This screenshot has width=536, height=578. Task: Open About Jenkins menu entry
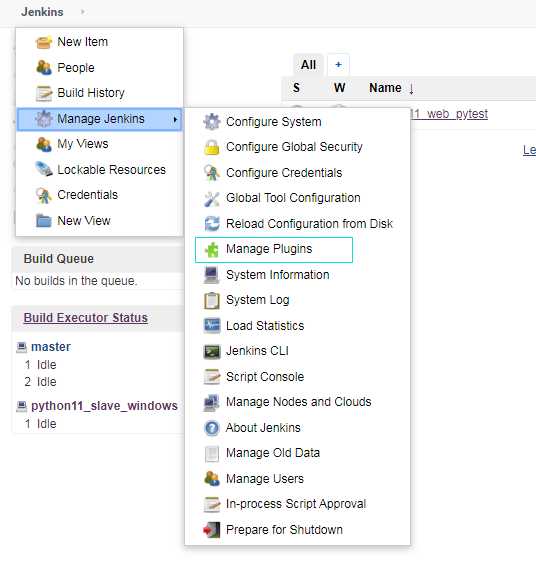[297, 428]
